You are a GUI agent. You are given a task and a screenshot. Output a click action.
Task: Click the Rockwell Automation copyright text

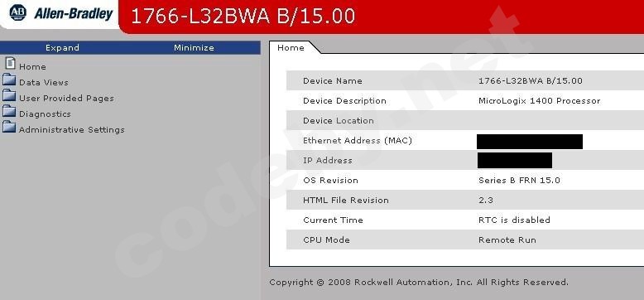point(419,283)
